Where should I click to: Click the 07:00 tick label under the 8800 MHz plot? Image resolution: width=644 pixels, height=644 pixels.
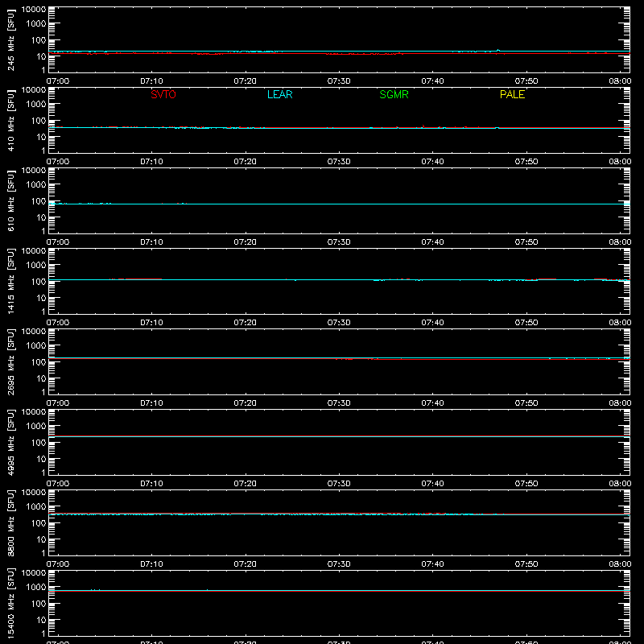[58, 564]
